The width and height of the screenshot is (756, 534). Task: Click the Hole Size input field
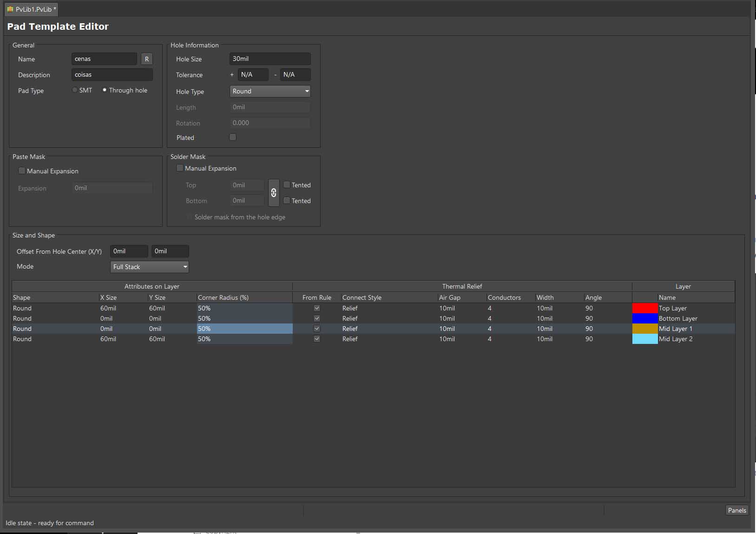coord(270,59)
